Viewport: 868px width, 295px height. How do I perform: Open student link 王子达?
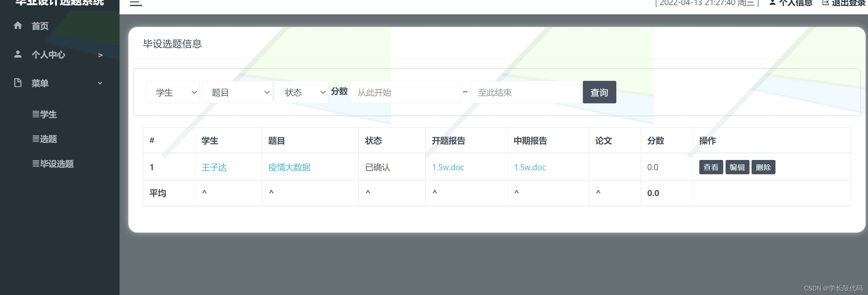click(x=214, y=167)
